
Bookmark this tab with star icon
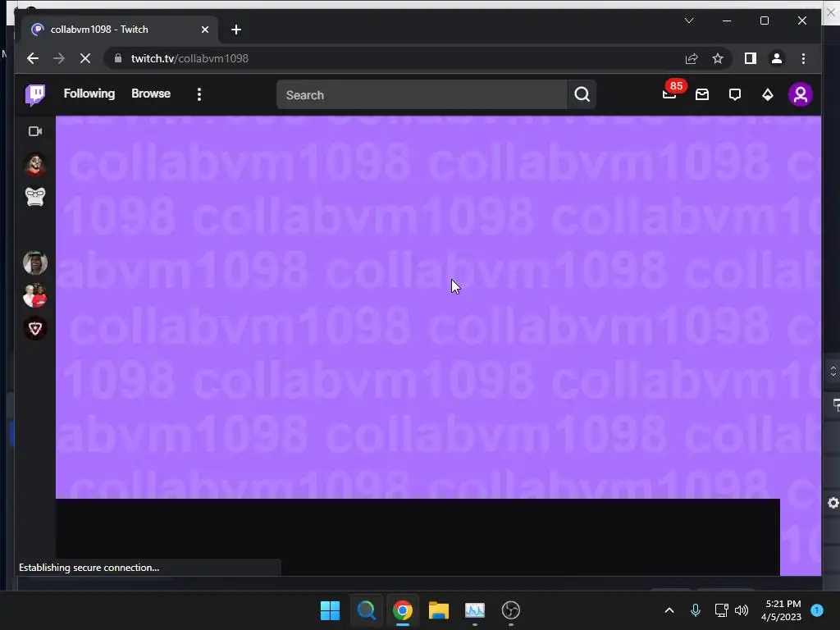[718, 58]
